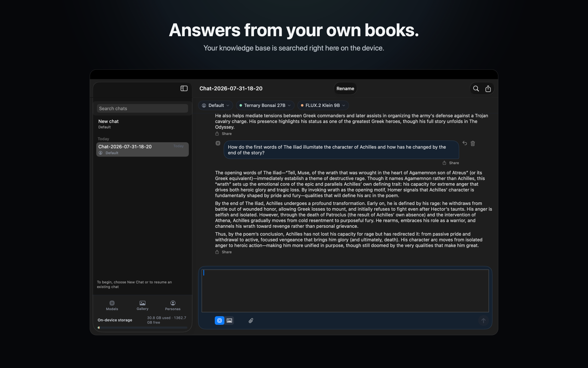Click the user question bubble about The Iliad
This screenshot has height=368, width=588.
pos(341,150)
